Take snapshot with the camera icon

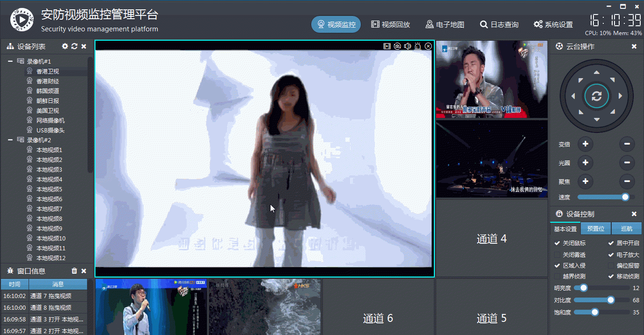pyautogui.click(x=397, y=46)
